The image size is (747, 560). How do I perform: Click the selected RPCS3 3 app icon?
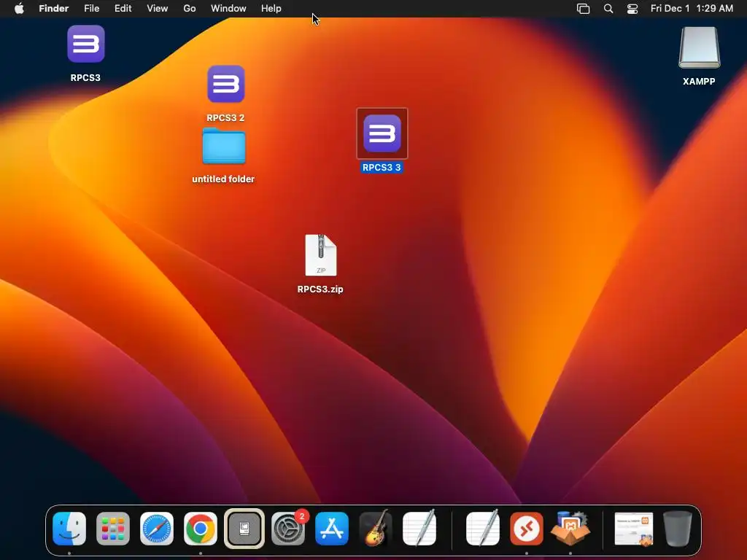382,133
